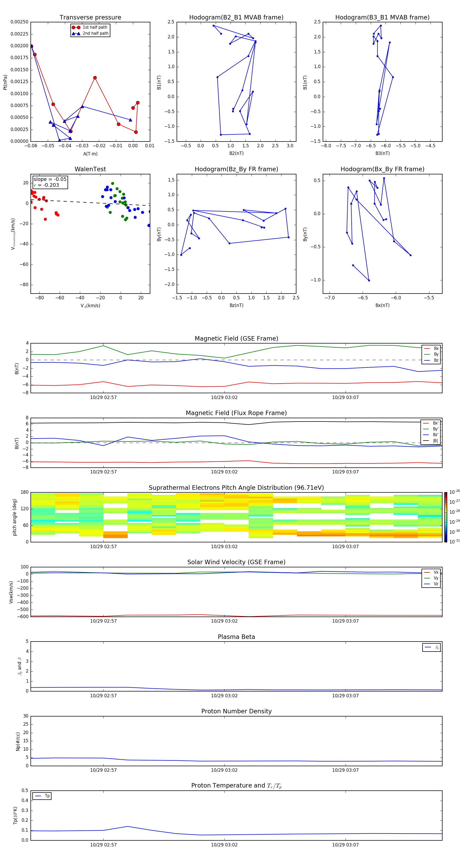
Task: Click the "pitch angle (deg)" y-axis label
Action: pyautogui.click(x=14, y=517)
